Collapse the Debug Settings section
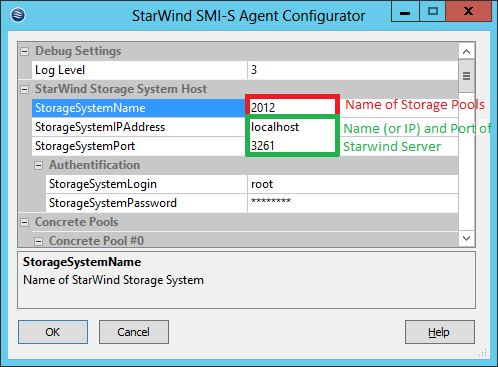The image size is (498, 367). (24, 51)
